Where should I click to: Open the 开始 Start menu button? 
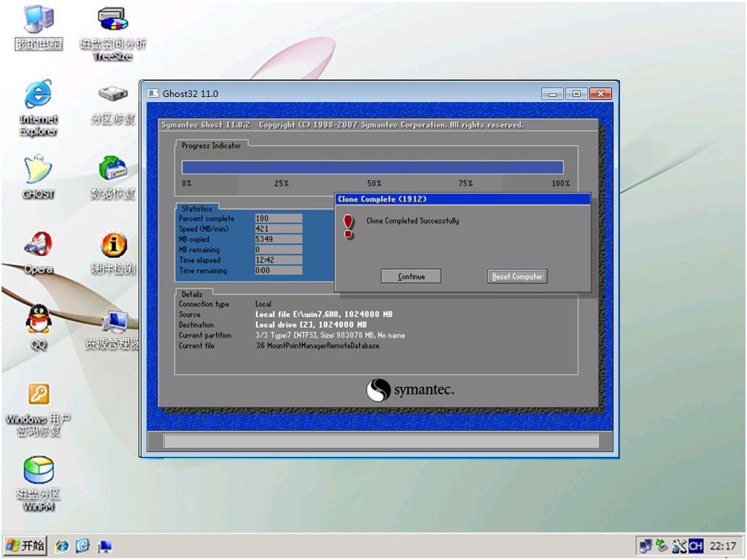click(26, 545)
